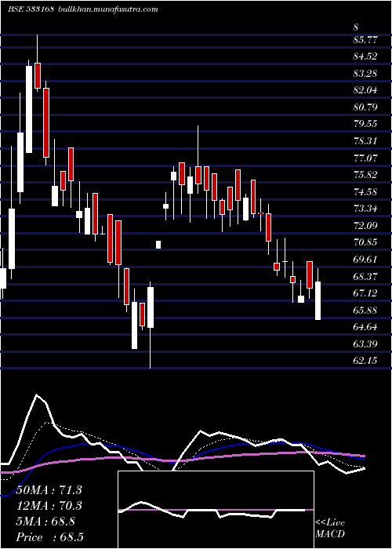Image resolution: width=392 pixels, height=549 pixels.
Task: Click the pink 50MA line at right end
Action: [364, 456]
